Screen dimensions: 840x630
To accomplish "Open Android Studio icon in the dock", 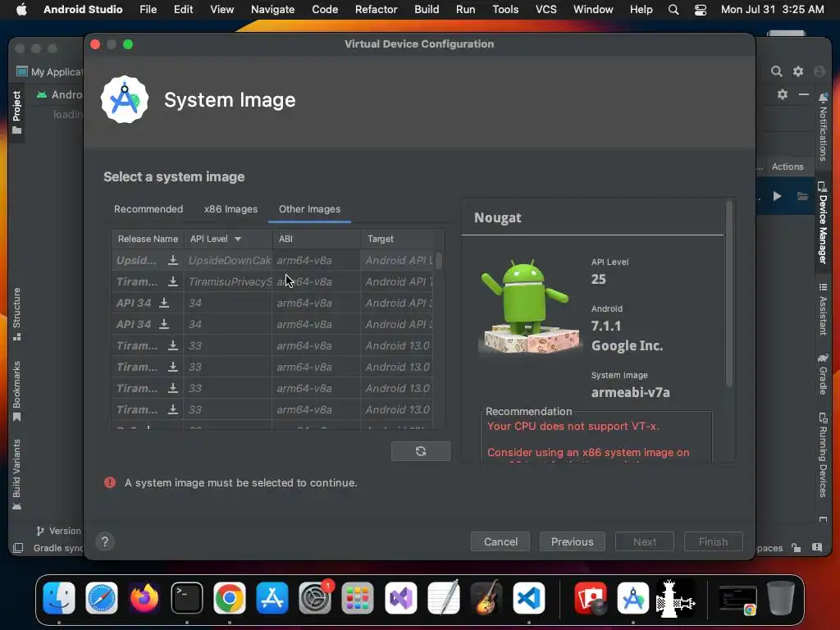I will tap(633, 598).
